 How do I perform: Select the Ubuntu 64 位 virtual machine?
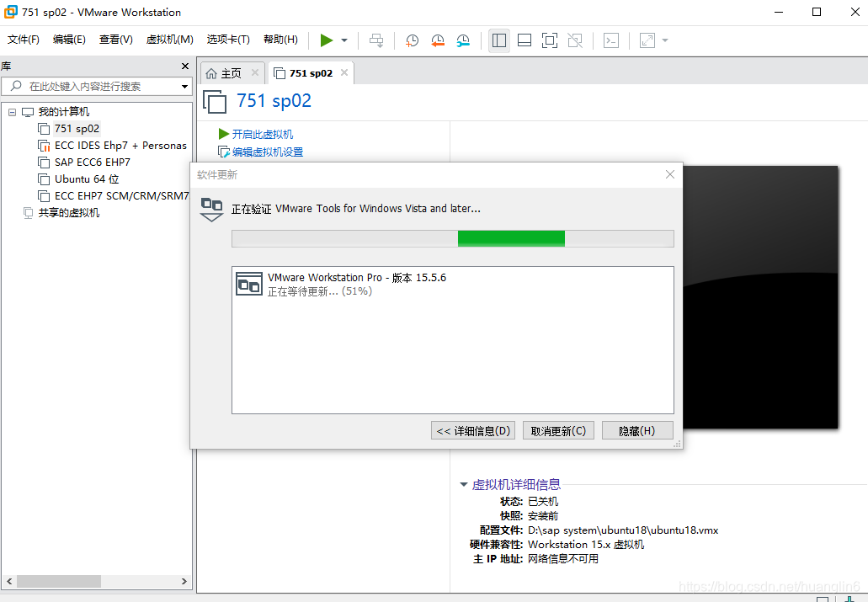pyautogui.click(x=86, y=178)
